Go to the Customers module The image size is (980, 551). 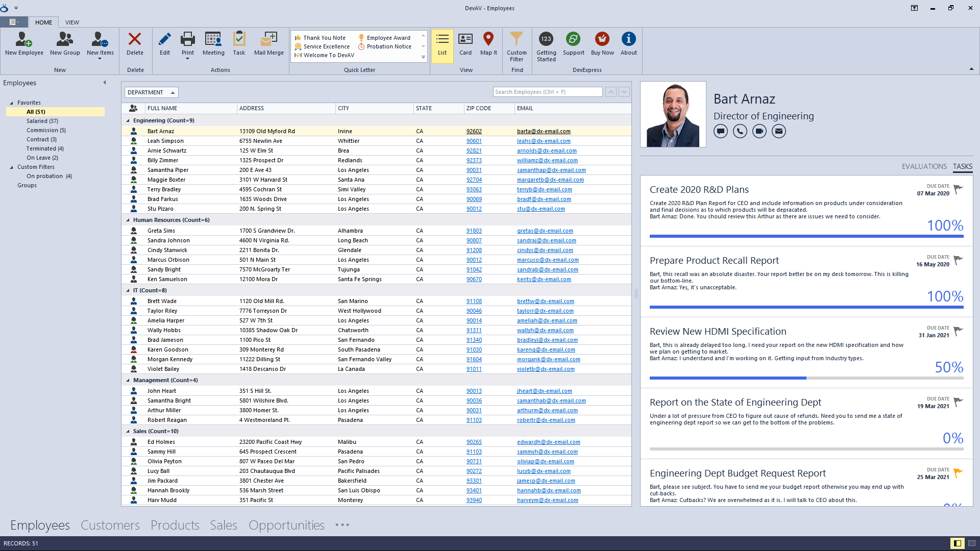(110, 525)
